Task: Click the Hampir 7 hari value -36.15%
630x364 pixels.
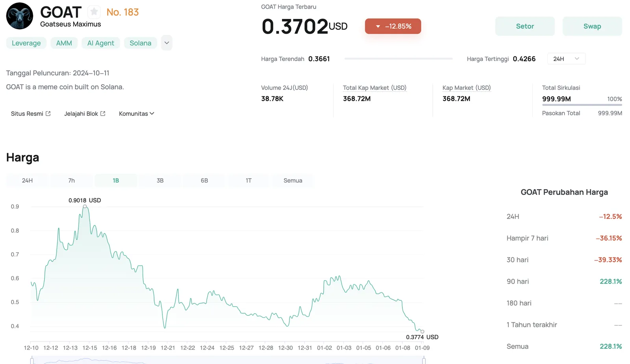Action: pos(609,238)
